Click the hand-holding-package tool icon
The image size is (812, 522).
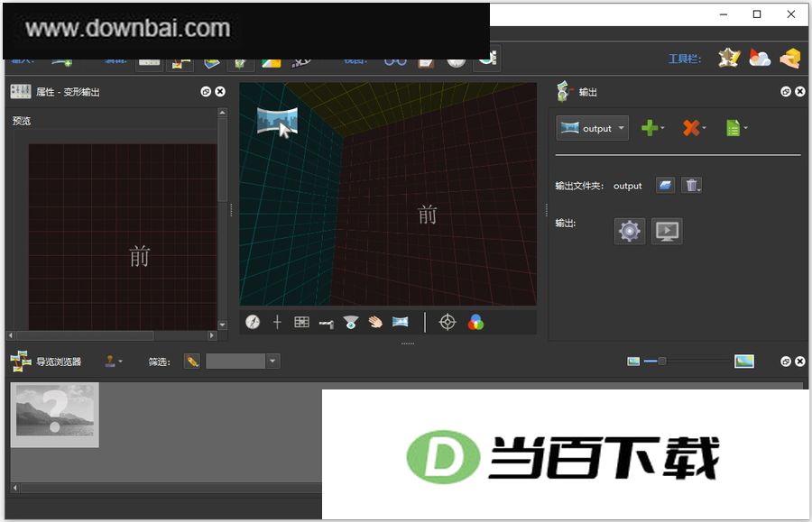790,58
